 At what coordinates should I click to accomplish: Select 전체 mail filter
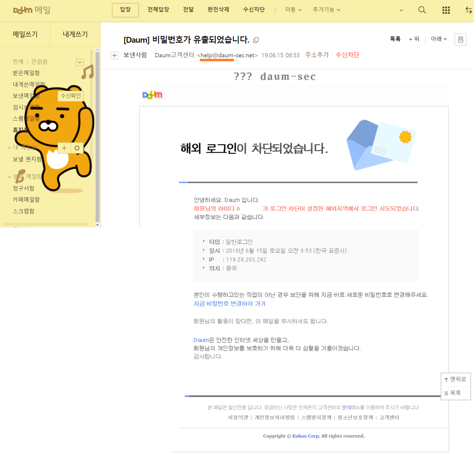tap(18, 62)
